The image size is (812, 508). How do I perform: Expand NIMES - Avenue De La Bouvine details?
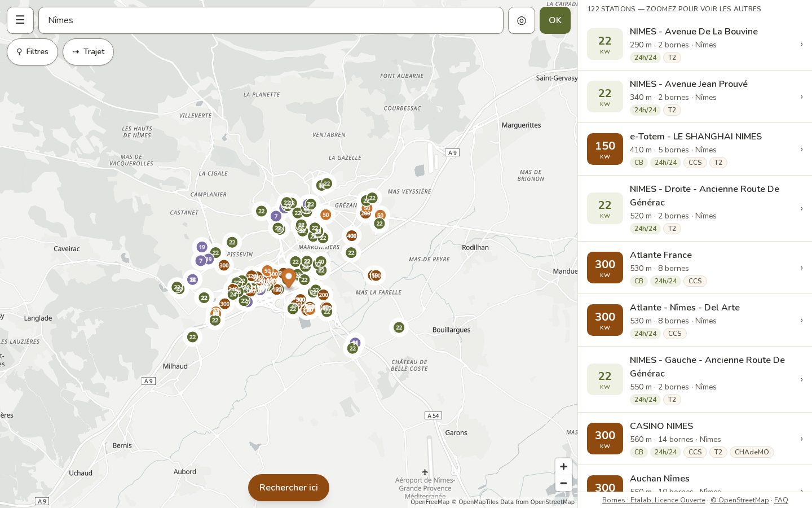click(695, 44)
